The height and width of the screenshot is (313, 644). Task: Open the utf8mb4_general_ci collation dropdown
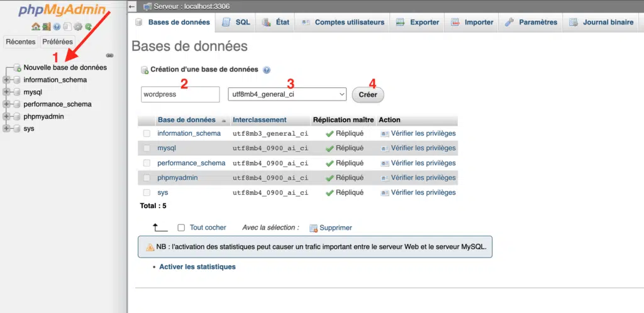pyautogui.click(x=287, y=94)
